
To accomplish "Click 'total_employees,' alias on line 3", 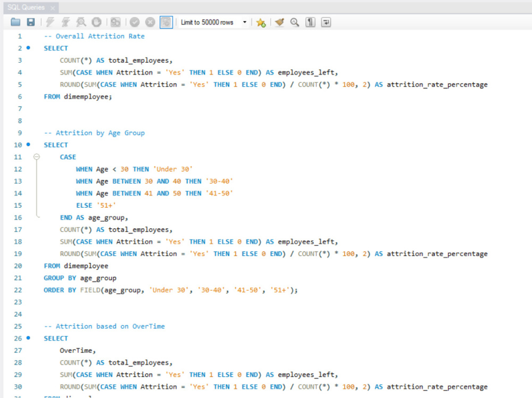I will (140, 61).
